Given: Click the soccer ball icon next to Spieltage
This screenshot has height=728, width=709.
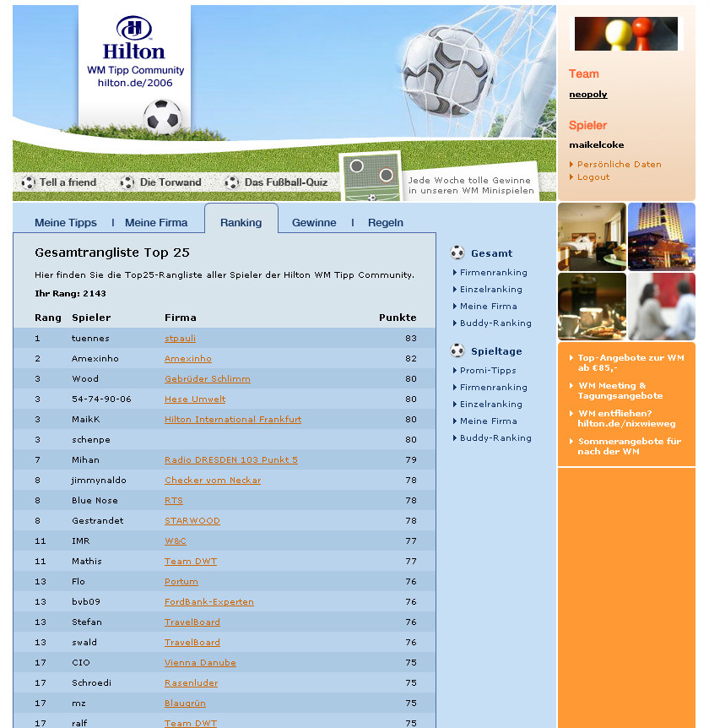Looking at the screenshot, I should (457, 350).
